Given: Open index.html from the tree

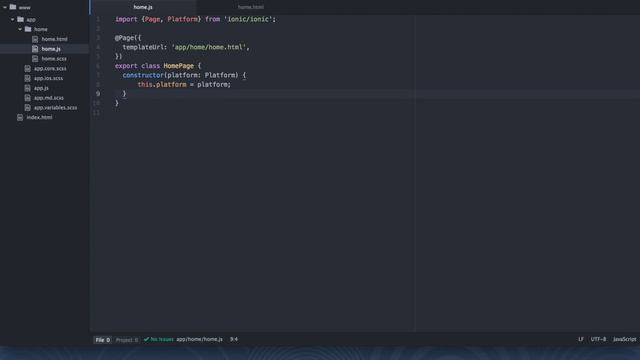Looking at the screenshot, I should 39,118.
